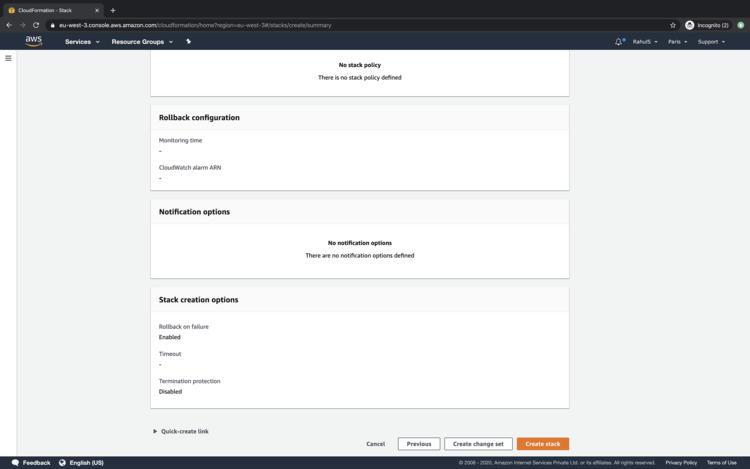Open the Support menu
The height and width of the screenshot is (469, 750).
click(711, 42)
